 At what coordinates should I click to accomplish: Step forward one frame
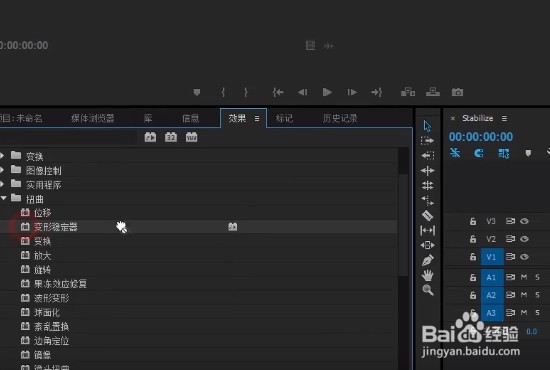point(352,92)
